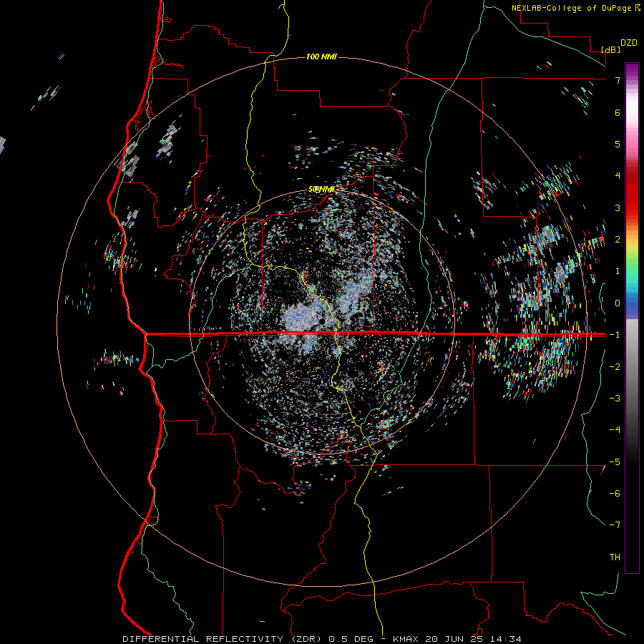Click the -5 value on the color scale
Viewport: 644px width, 644px height.
pyautogui.click(x=615, y=462)
